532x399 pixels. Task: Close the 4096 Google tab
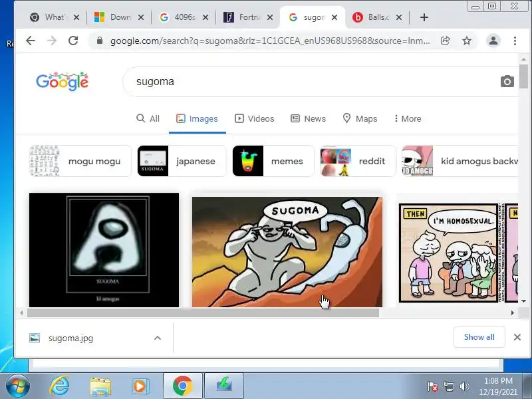click(x=205, y=17)
